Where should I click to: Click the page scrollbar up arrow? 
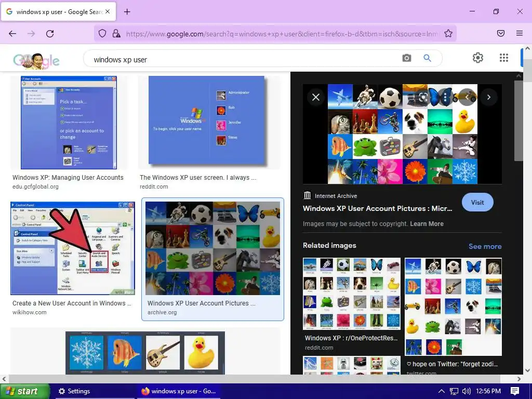pyautogui.click(x=528, y=48)
